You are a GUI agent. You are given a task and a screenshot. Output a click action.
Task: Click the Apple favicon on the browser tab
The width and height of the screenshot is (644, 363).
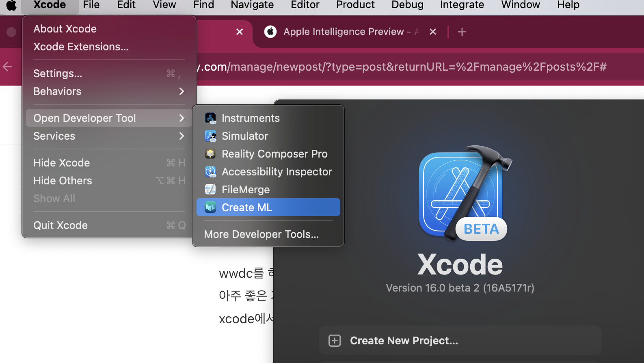(x=270, y=32)
